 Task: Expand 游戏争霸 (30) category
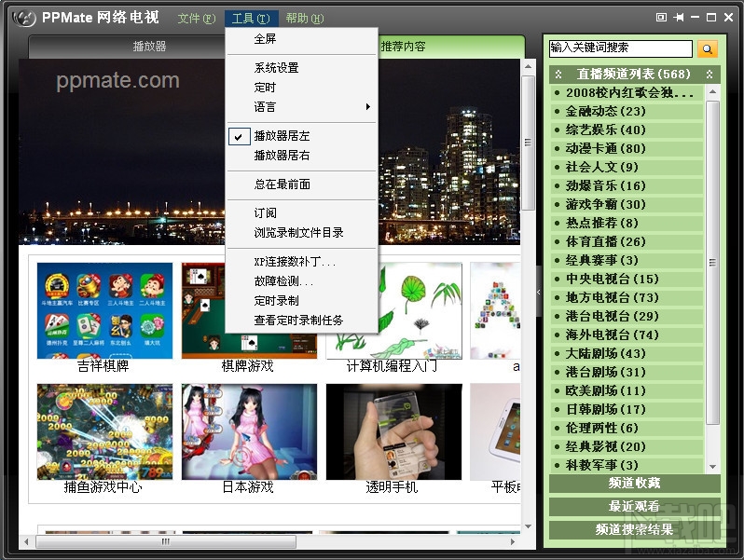coord(627,204)
